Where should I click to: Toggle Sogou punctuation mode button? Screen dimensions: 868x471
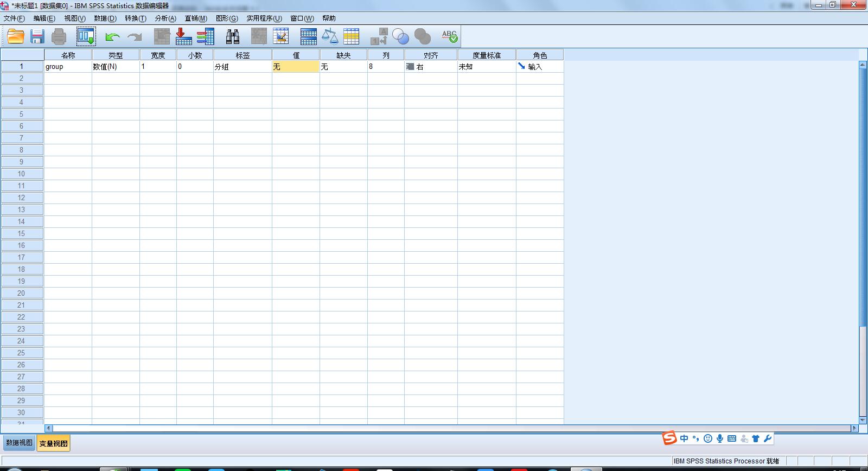pos(695,438)
